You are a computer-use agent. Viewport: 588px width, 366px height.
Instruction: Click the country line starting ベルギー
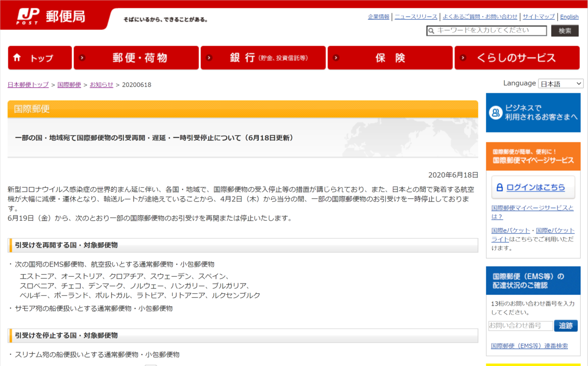coord(140,295)
